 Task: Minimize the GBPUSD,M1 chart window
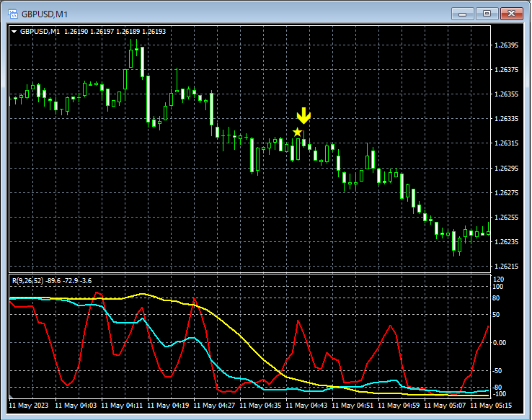463,14
